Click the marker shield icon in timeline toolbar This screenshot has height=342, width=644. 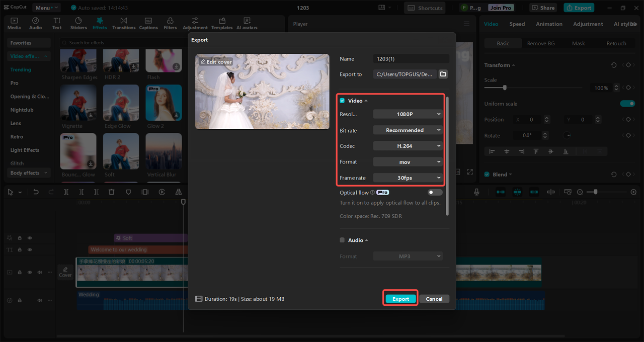coord(128,192)
